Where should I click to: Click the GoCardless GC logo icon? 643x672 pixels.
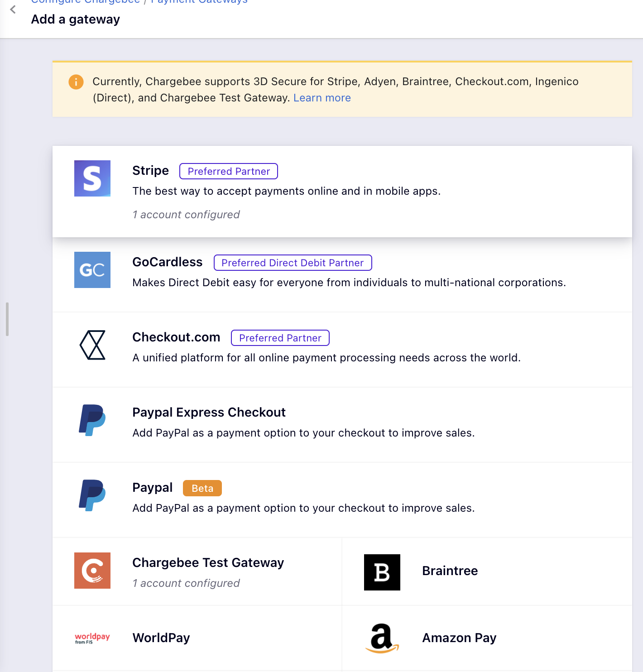point(92,270)
